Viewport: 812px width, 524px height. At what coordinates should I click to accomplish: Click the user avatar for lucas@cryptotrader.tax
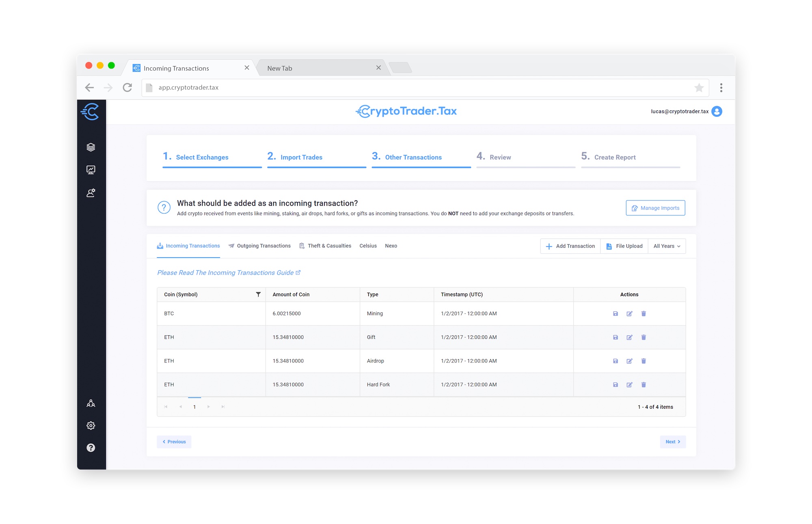[x=717, y=111]
